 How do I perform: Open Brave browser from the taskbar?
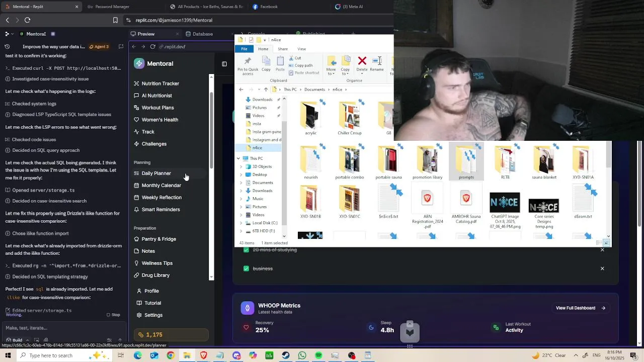203,355
